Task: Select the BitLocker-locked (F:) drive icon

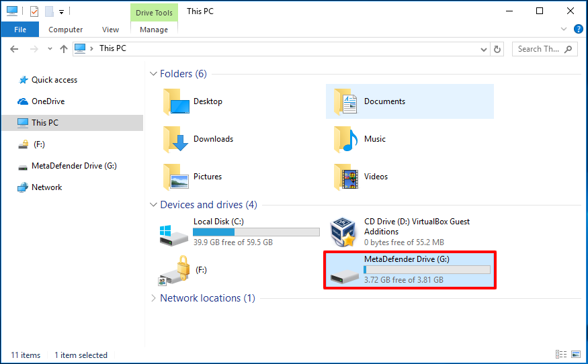Action: tap(174, 270)
